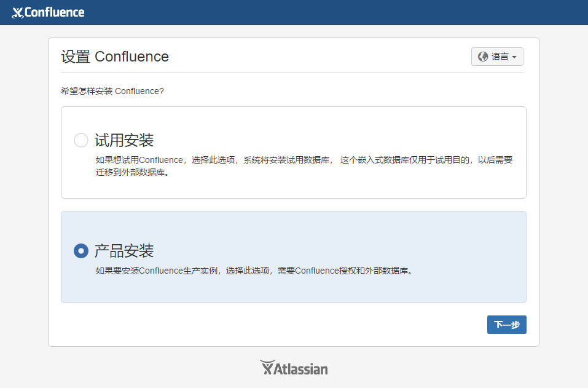Select the 试用安装 radio button
The height and width of the screenshot is (388, 588).
click(81, 140)
